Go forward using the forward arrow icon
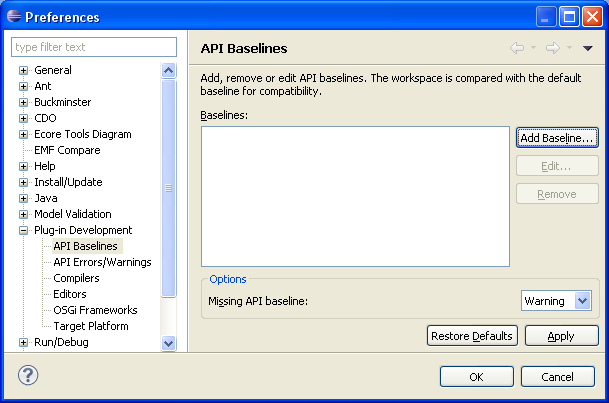Screen dimensions: 609x403 pyautogui.click(x=553, y=48)
